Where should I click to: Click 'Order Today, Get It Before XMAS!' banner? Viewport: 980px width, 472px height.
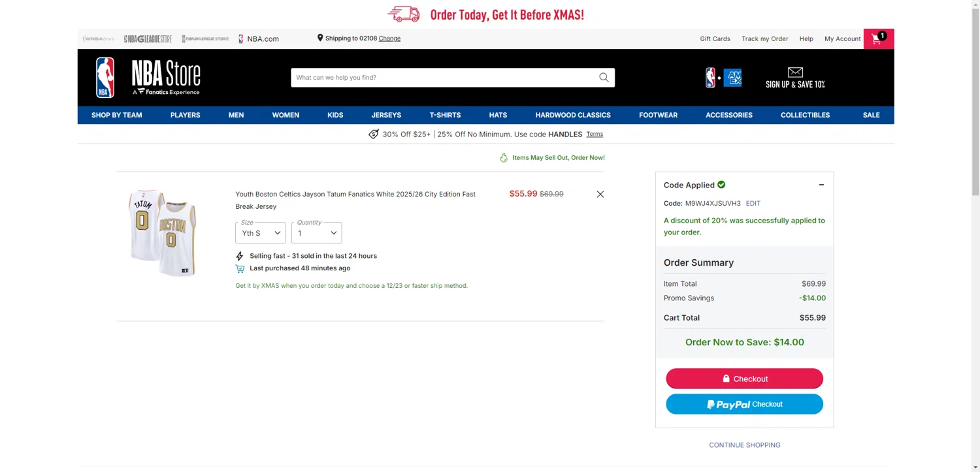[507, 14]
